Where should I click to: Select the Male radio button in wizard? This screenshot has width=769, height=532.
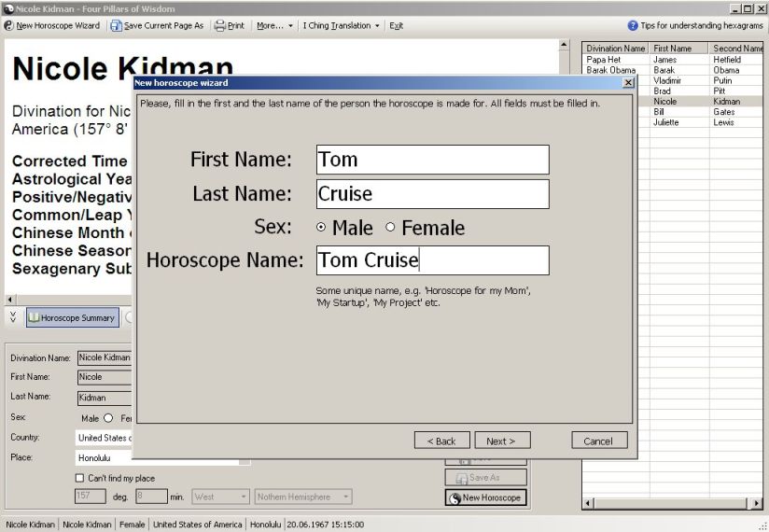(x=321, y=227)
